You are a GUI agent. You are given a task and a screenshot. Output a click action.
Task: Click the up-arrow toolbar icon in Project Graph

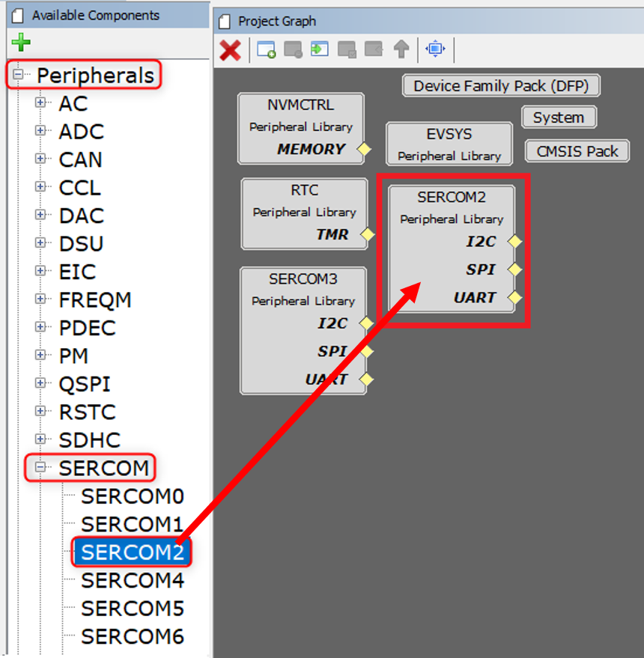401,50
